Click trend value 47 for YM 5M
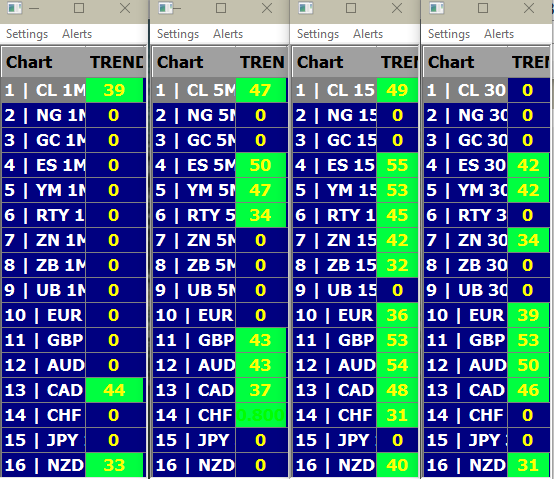Image resolution: width=554 pixels, height=479 pixels. (x=261, y=190)
